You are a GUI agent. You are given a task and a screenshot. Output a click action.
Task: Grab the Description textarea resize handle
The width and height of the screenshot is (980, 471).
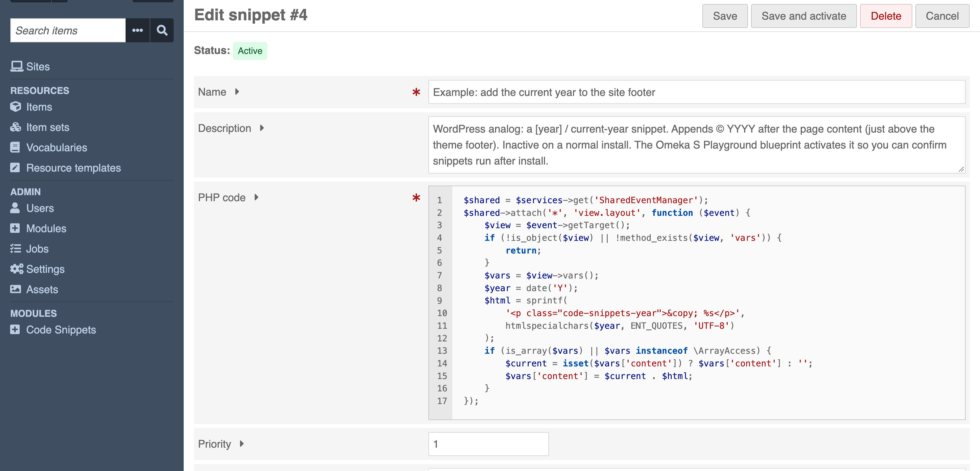click(x=961, y=169)
